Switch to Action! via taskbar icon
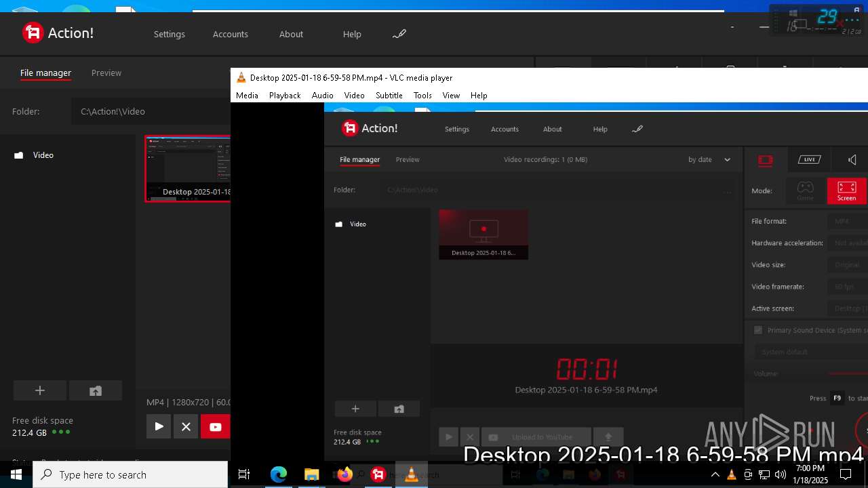Viewport: 868px width, 488px height. (x=378, y=474)
